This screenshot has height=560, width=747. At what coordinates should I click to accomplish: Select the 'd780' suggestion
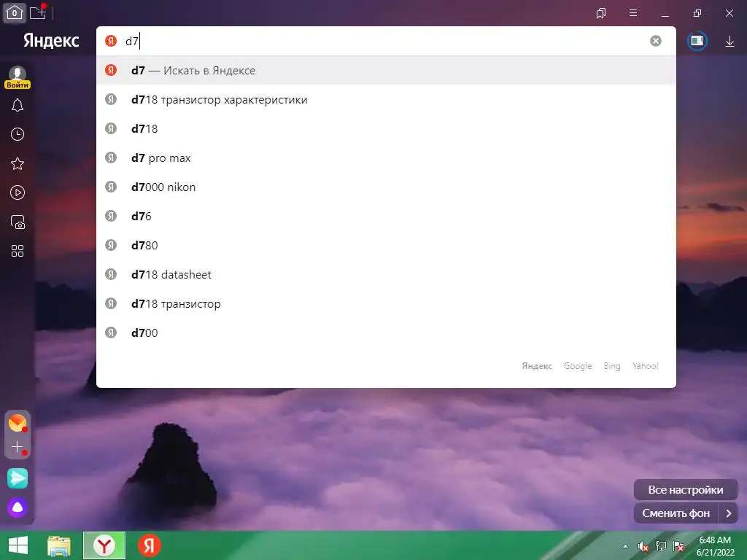(386, 245)
